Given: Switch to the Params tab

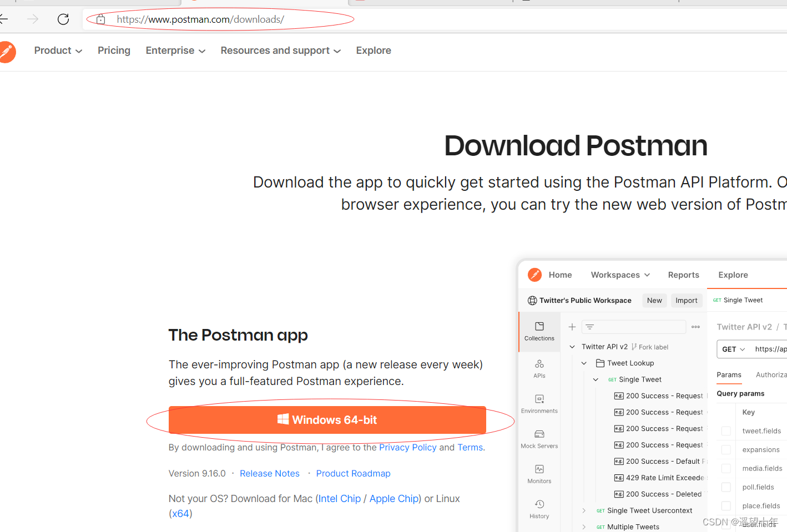Looking at the screenshot, I should [729, 375].
